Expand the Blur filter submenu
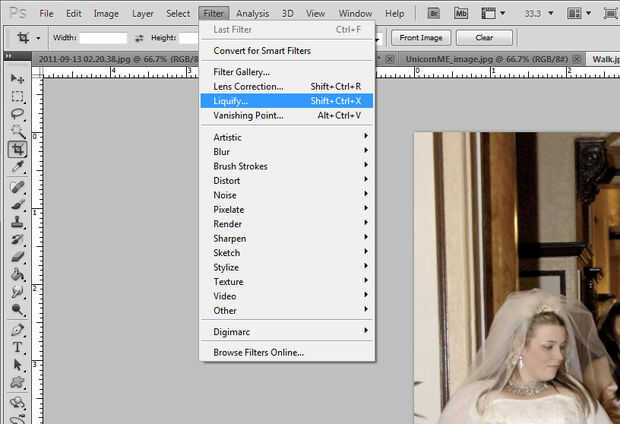Viewport: 620px width, 424px height. (x=287, y=152)
